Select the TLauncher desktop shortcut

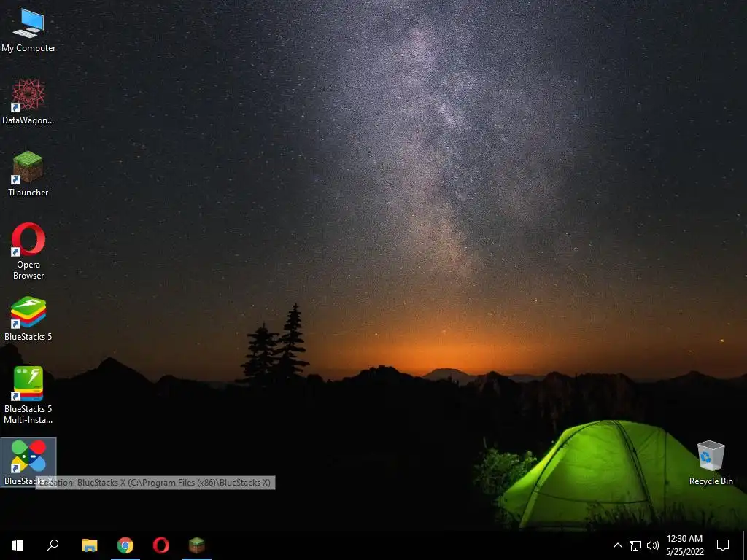click(28, 174)
